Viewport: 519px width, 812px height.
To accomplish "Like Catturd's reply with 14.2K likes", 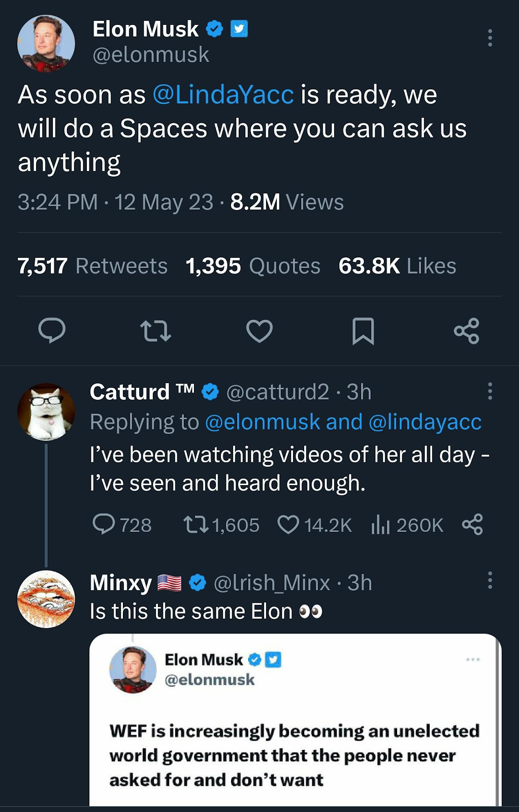I will (315, 525).
